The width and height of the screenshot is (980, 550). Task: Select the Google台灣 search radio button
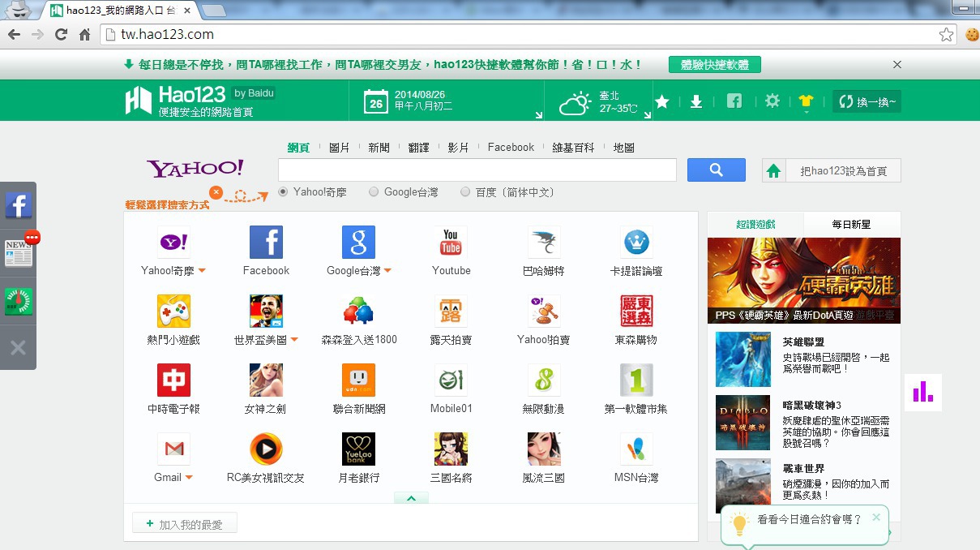[374, 192]
